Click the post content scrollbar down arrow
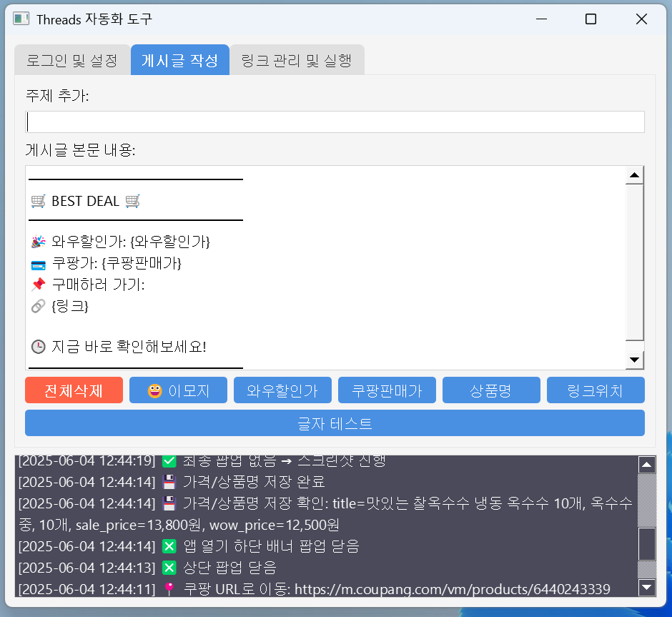Image resolution: width=672 pixels, height=617 pixels. coord(634,358)
